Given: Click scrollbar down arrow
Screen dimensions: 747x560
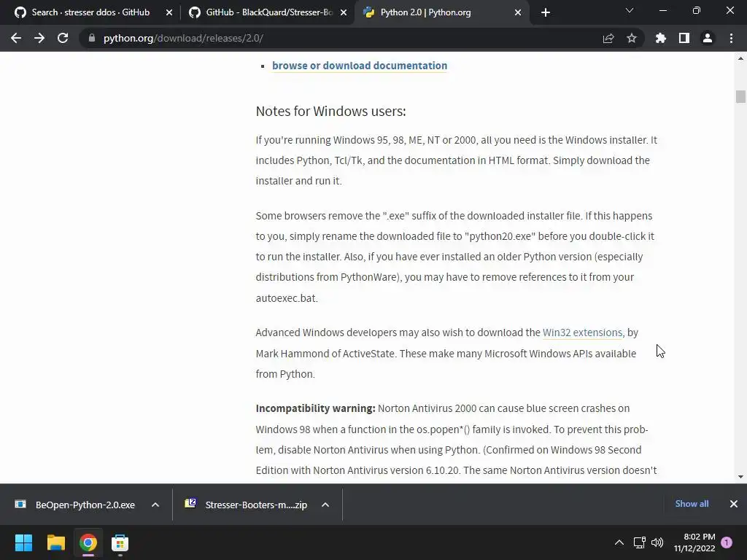Looking at the screenshot, I should click(x=740, y=477).
